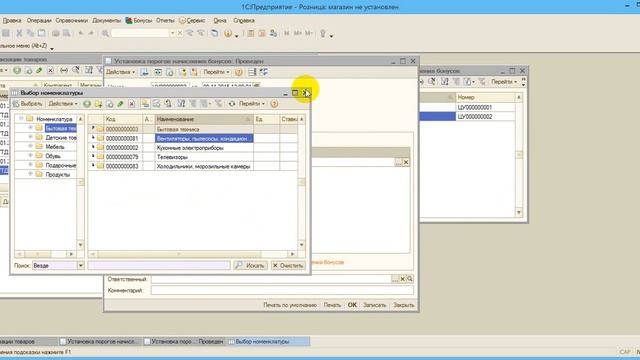Click the Очистить button

[288, 266]
